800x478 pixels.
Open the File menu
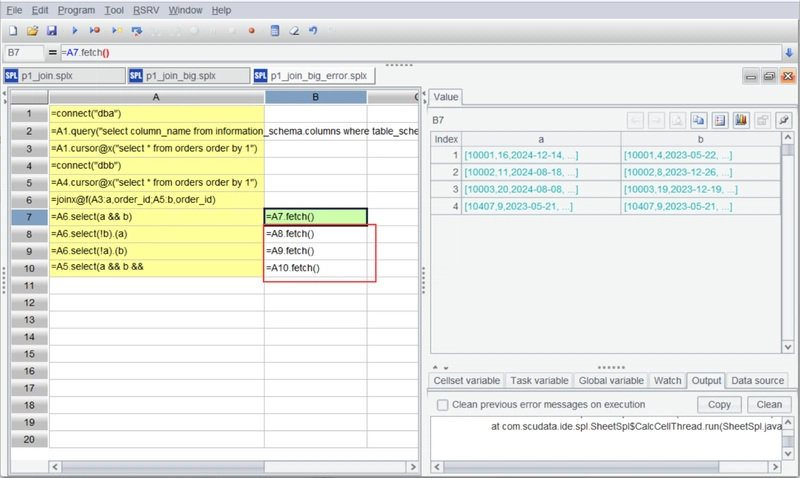[14, 10]
